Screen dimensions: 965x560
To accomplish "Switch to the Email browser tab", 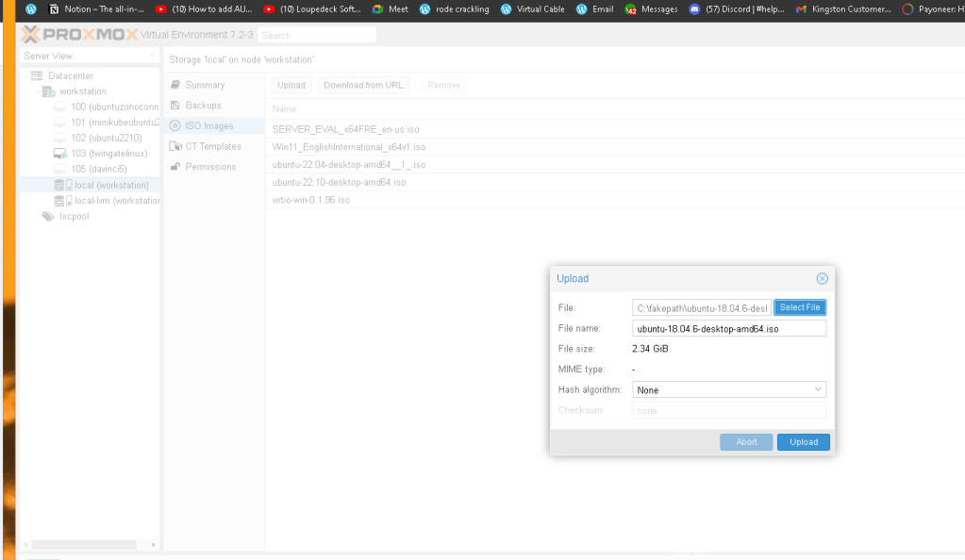I will coord(594,9).
